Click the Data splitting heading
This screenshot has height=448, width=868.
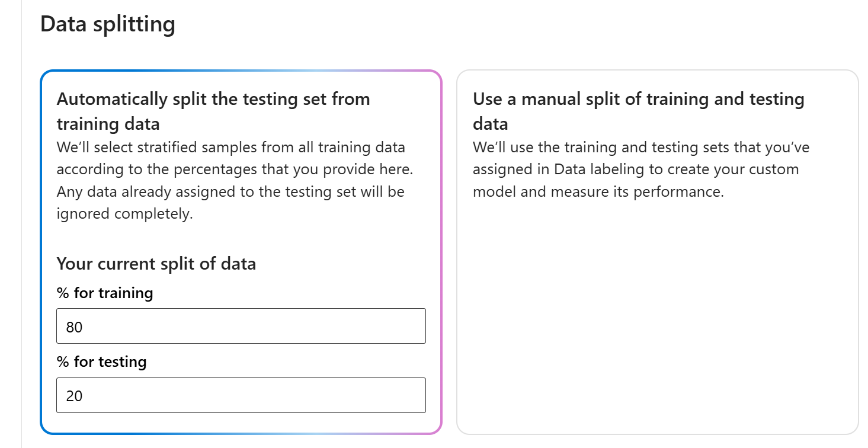click(x=107, y=25)
